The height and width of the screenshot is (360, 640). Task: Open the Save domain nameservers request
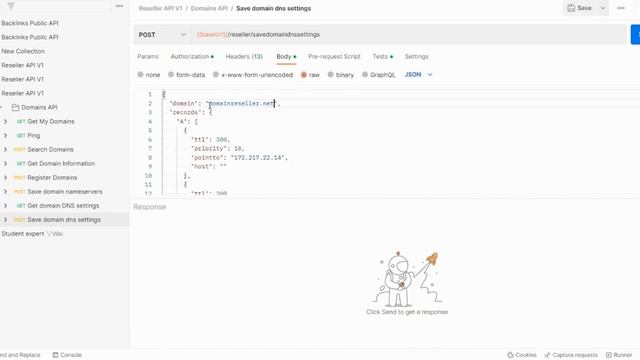pyautogui.click(x=65, y=192)
